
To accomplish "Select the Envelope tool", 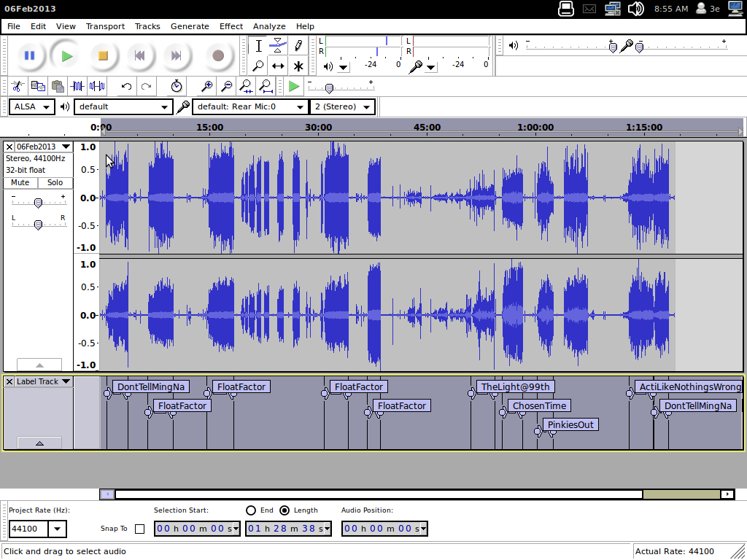I will (x=278, y=45).
